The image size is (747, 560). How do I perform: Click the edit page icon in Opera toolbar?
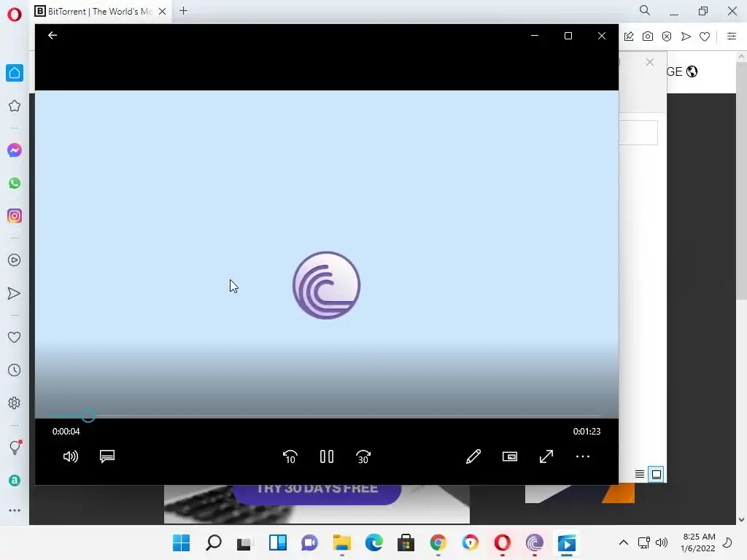click(629, 36)
